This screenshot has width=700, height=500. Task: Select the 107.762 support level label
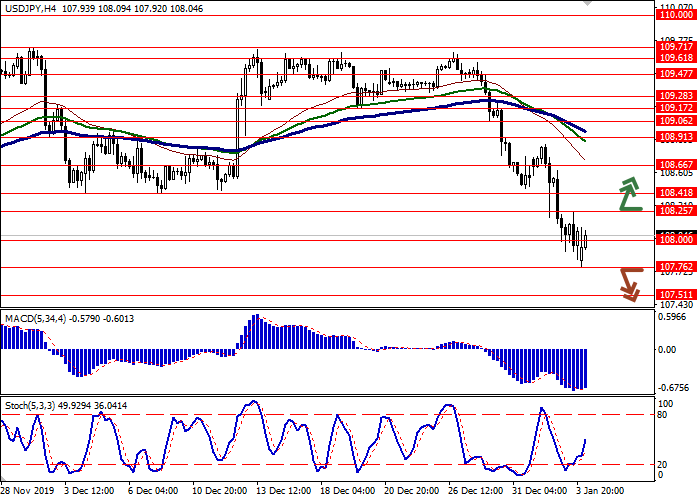[x=677, y=267]
